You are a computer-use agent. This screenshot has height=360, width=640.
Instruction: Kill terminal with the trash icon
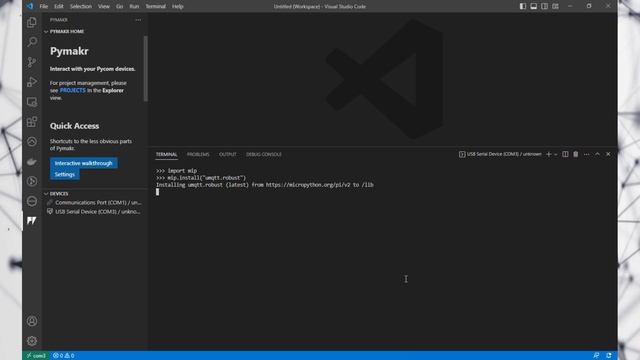point(576,154)
